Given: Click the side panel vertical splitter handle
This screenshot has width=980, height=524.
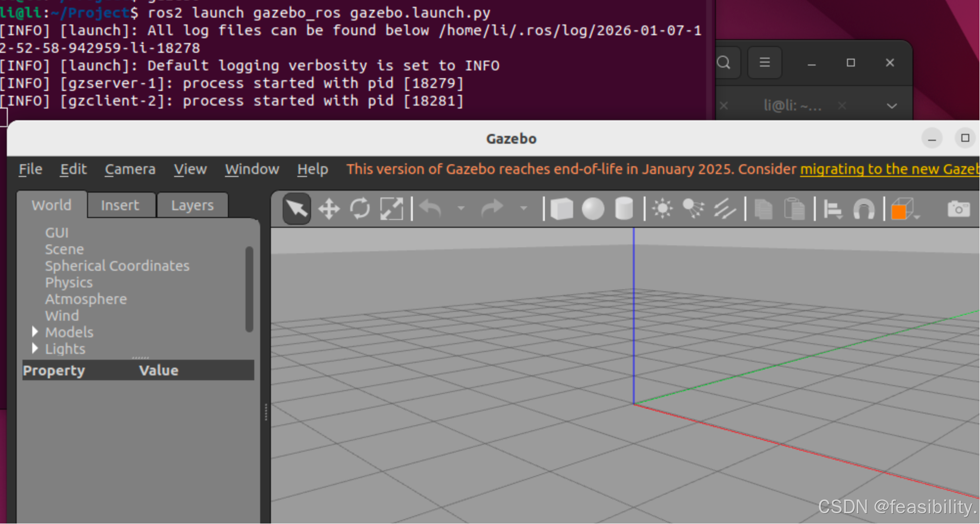Looking at the screenshot, I should [266, 412].
